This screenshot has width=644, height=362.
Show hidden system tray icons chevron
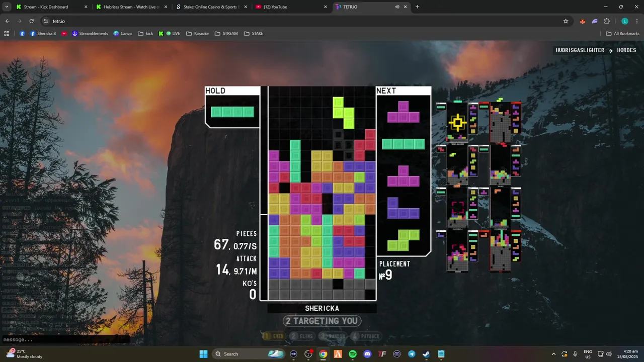pos(553,354)
